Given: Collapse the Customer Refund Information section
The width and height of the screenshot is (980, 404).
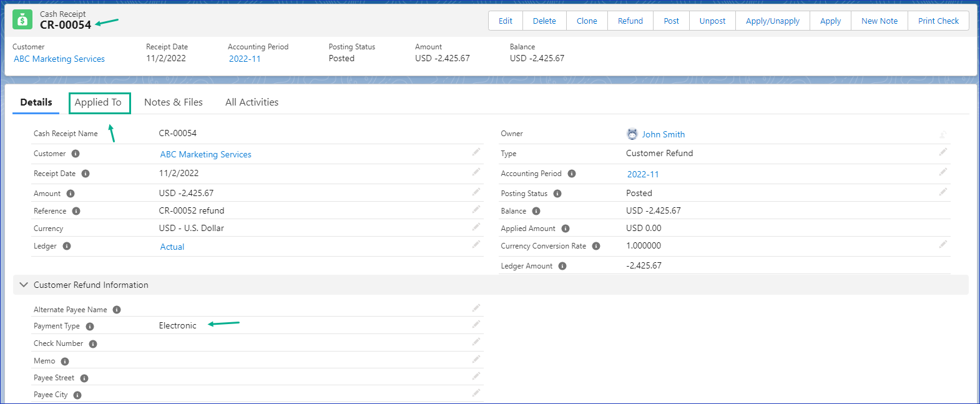Looking at the screenshot, I should click(24, 285).
